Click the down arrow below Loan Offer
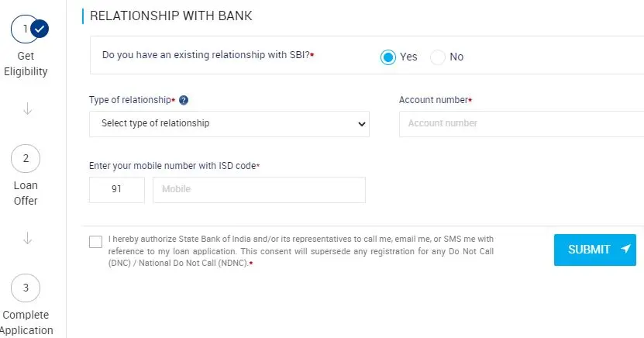The image size is (644, 338). coord(28,238)
